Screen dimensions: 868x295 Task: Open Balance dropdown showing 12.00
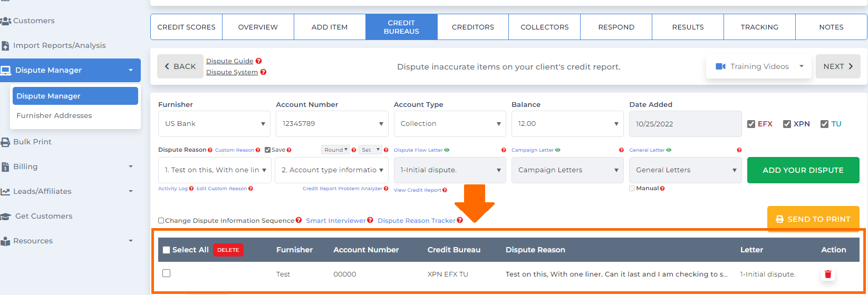coord(567,124)
